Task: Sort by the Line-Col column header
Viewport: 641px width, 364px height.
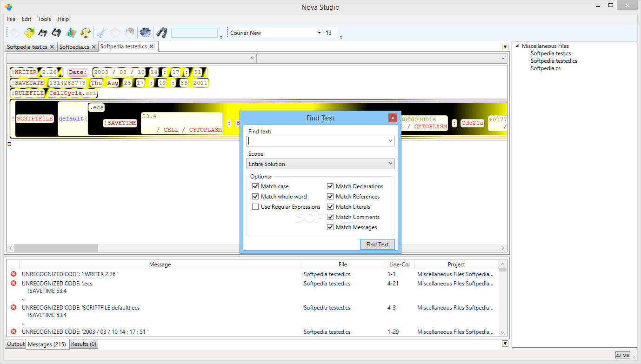Action: (400, 264)
